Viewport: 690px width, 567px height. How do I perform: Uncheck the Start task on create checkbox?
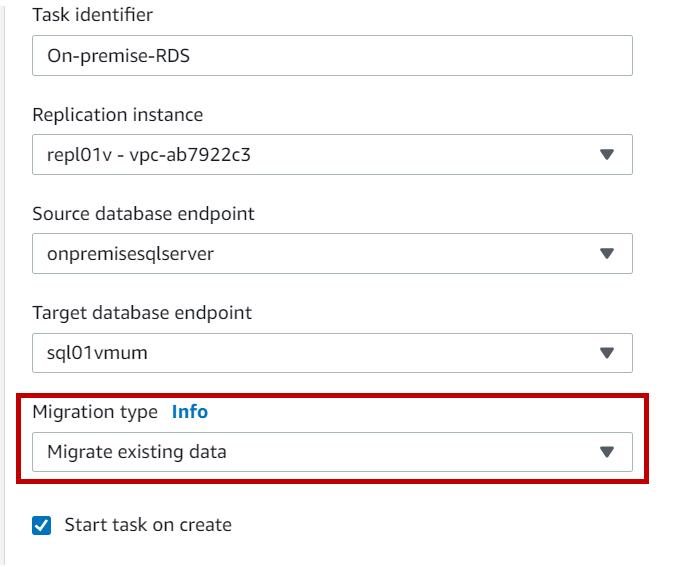[41, 525]
